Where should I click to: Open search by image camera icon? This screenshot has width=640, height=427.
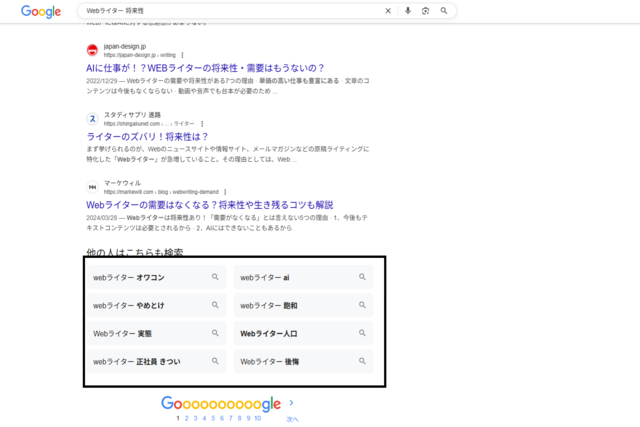(x=425, y=11)
